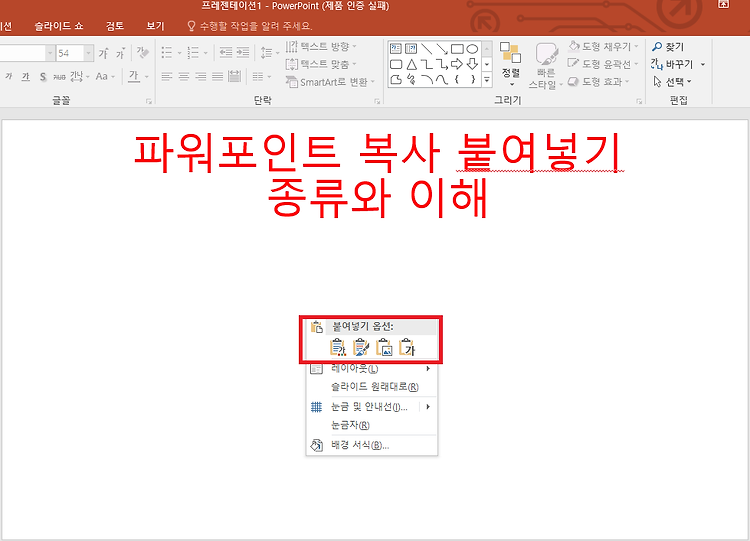Decrease list indent level icon
750x541 pixels.
(x=226, y=53)
